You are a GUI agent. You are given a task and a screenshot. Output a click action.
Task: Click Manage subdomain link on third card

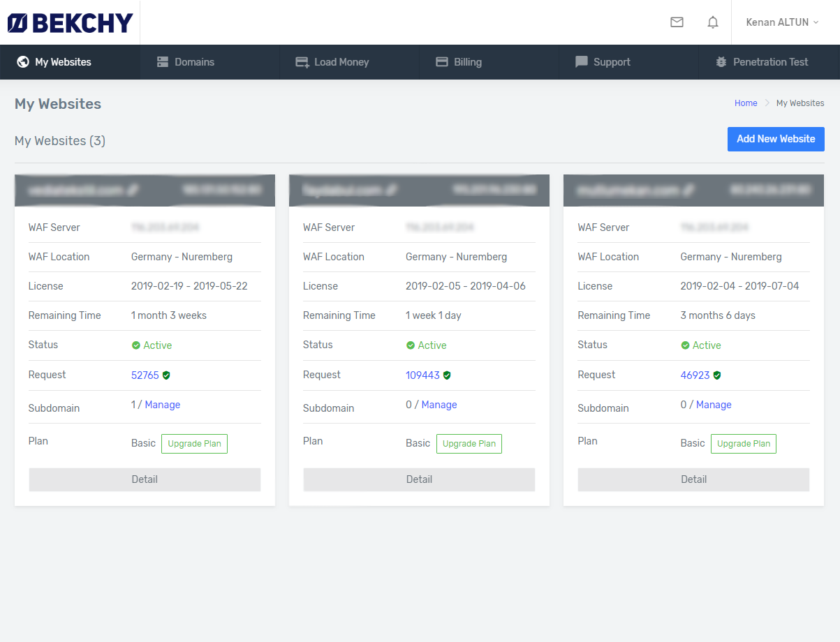pos(714,405)
